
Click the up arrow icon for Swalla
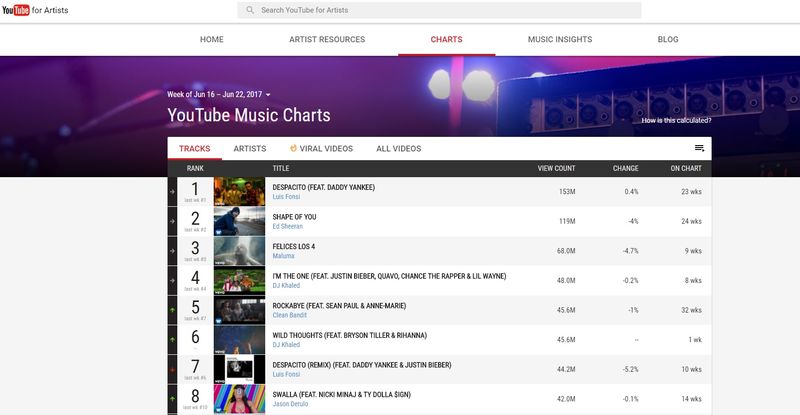(172, 399)
